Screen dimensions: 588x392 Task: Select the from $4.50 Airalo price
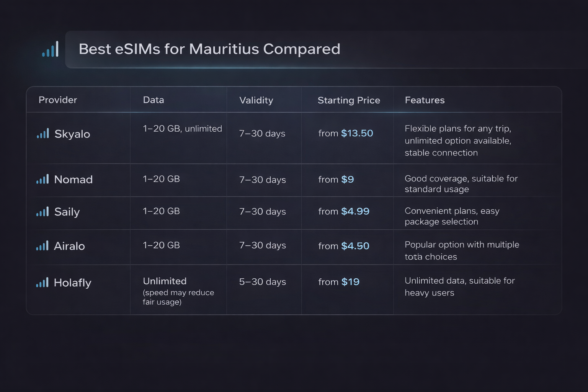343,246
